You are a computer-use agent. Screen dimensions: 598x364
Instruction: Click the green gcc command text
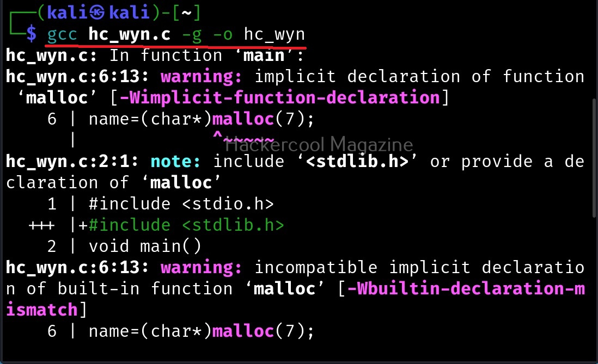tap(62, 34)
